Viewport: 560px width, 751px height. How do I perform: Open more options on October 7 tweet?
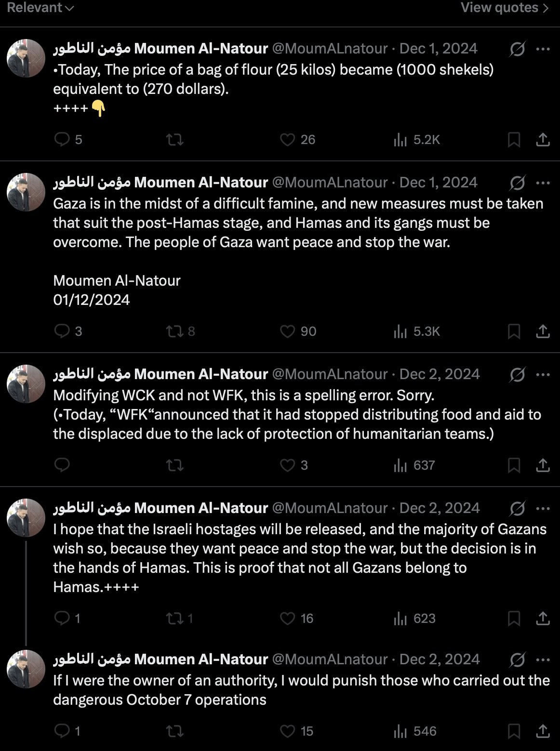[543, 659]
